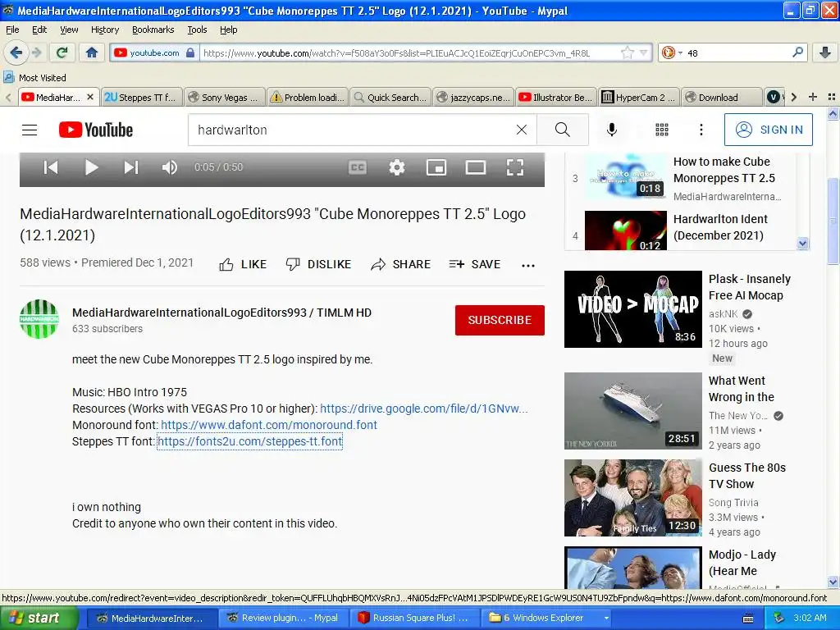Search by voice with the microphone icon

pos(612,130)
